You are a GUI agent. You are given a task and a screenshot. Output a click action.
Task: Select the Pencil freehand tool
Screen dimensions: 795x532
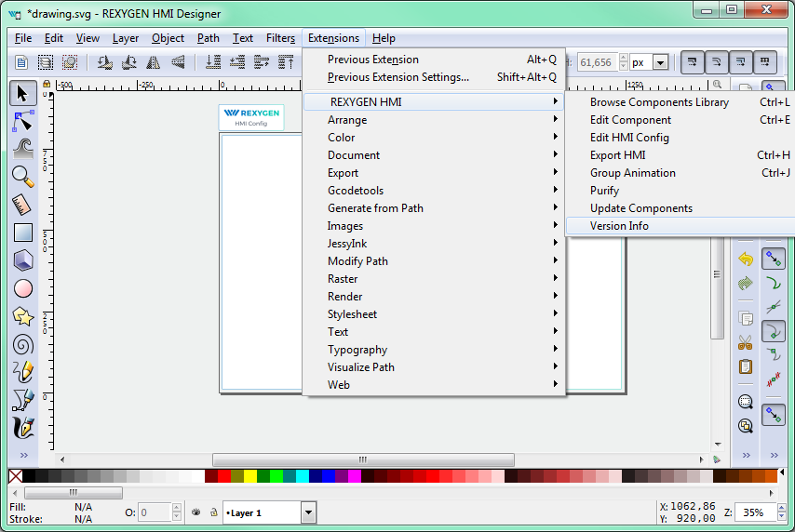click(x=23, y=372)
